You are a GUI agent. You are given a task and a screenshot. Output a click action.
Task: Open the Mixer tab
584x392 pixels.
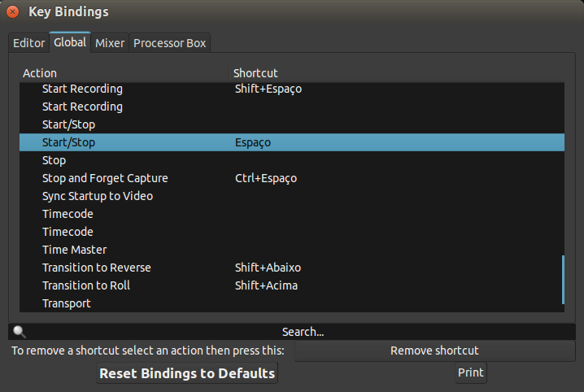coord(110,43)
